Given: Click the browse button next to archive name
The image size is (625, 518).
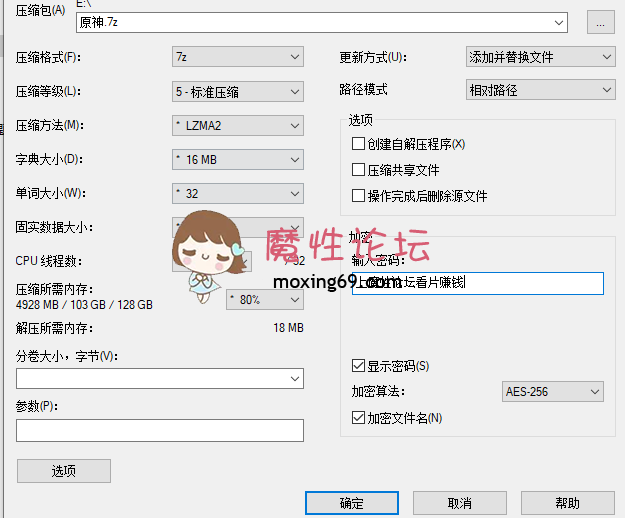Looking at the screenshot, I should coord(600,22).
